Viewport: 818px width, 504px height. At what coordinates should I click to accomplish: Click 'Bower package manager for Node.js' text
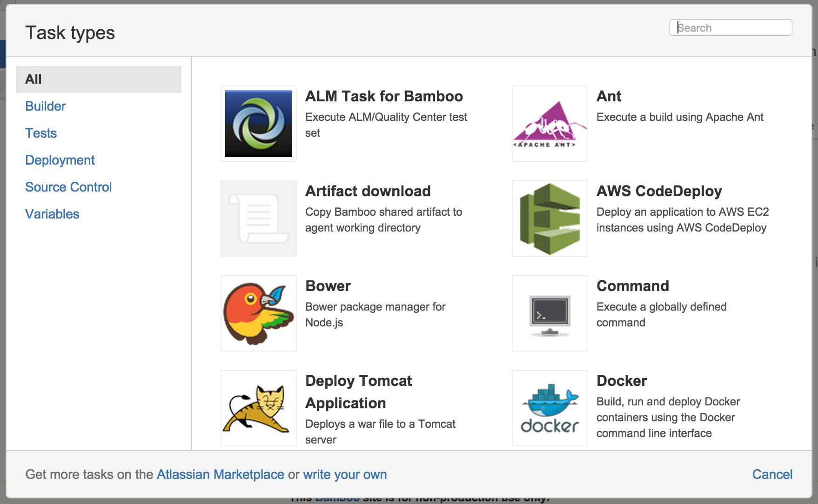[x=375, y=315]
